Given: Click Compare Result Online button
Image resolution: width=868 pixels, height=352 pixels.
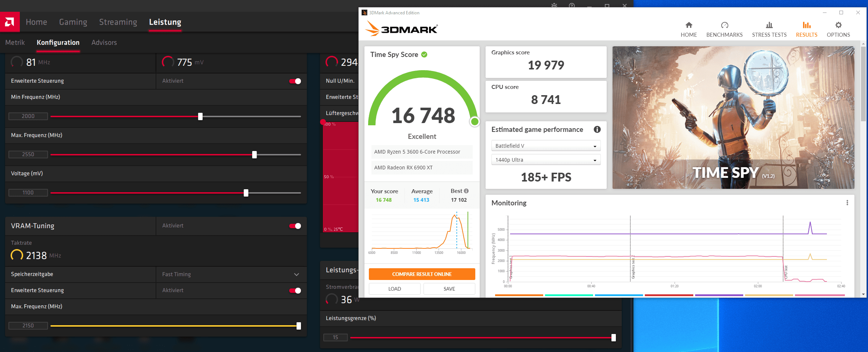Looking at the screenshot, I should (422, 274).
